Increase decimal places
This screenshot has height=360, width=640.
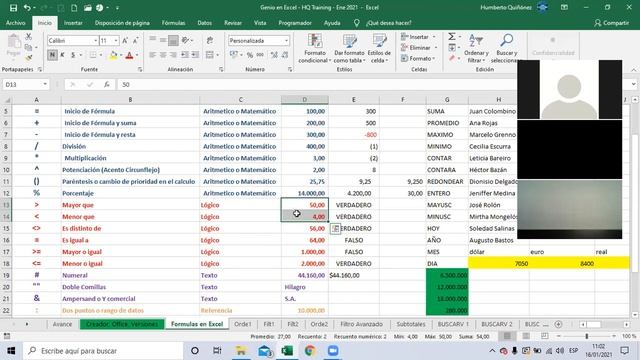coord(274,55)
